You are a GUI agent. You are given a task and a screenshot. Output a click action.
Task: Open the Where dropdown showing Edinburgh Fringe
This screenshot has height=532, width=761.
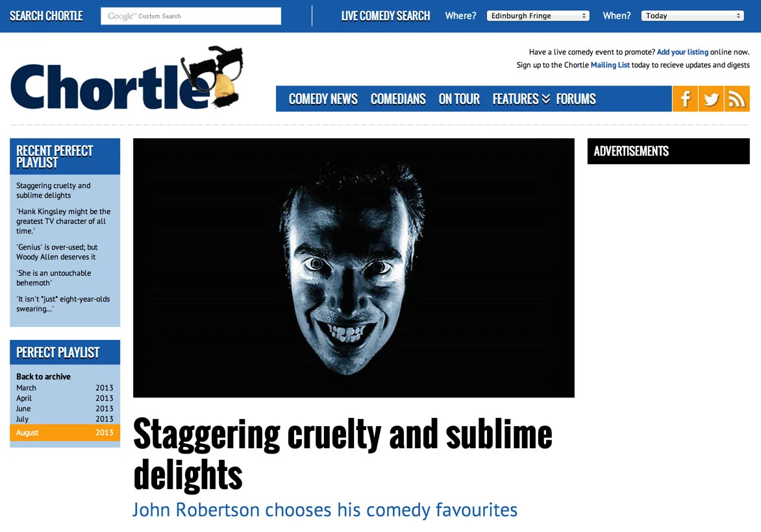click(538, 16)
